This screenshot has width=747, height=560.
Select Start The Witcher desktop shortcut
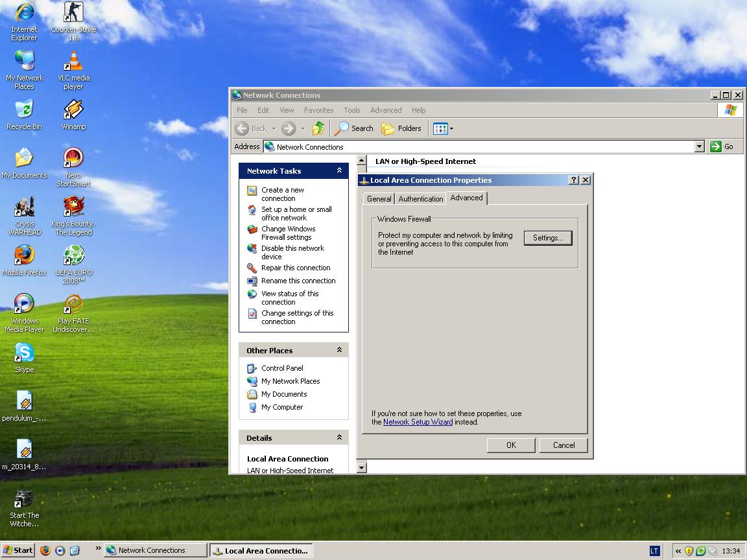(24, 508)
